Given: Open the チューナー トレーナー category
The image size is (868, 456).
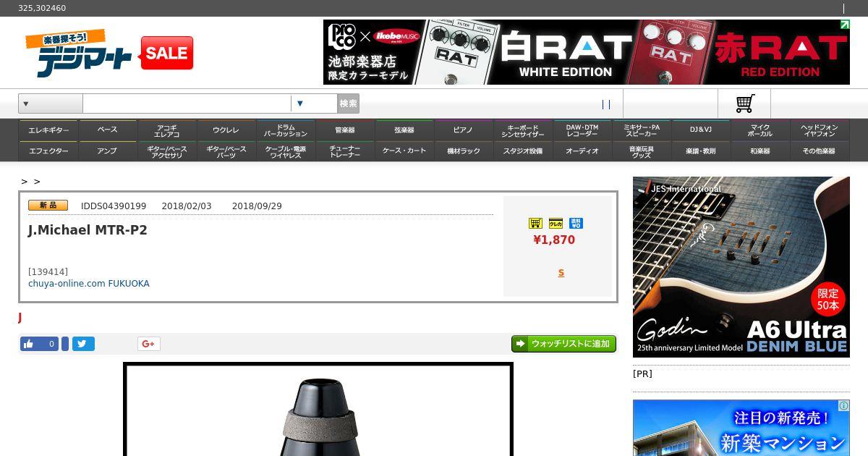Looking at the screenshot, I should pyautogui.click(x=344, y=151).
